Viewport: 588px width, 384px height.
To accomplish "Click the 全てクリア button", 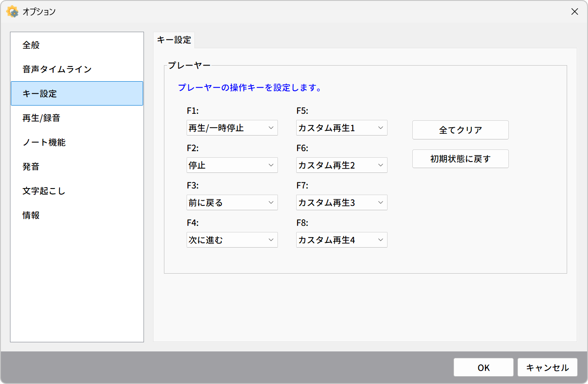I will click(x=461, y=130).
